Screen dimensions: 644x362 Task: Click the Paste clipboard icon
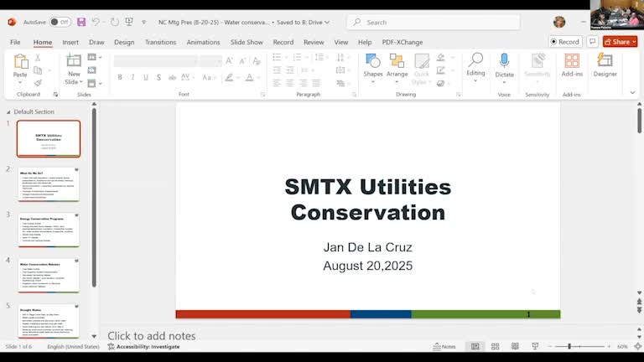[x=20, y=61]
